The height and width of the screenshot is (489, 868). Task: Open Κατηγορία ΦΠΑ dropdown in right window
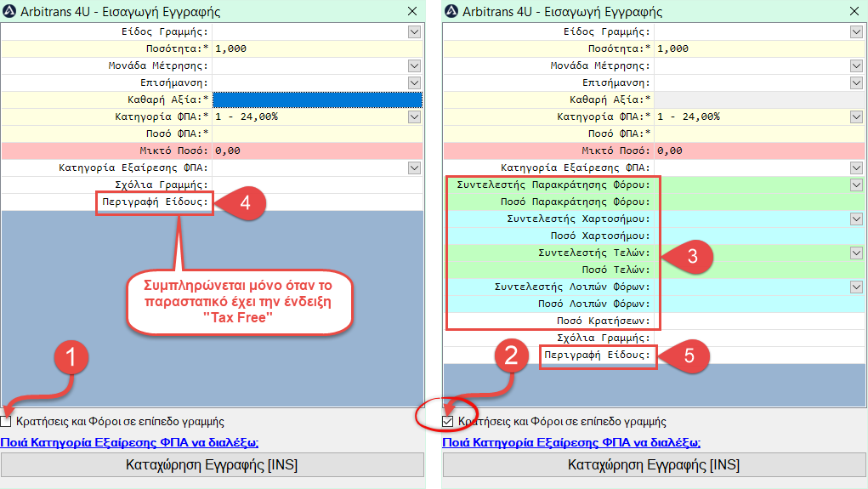coord(856,117)
